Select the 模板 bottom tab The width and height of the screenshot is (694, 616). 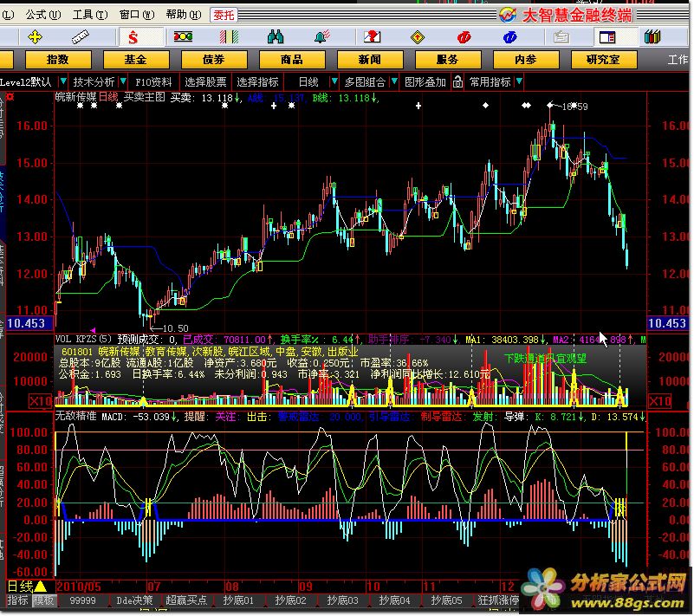tap(43, 600)
